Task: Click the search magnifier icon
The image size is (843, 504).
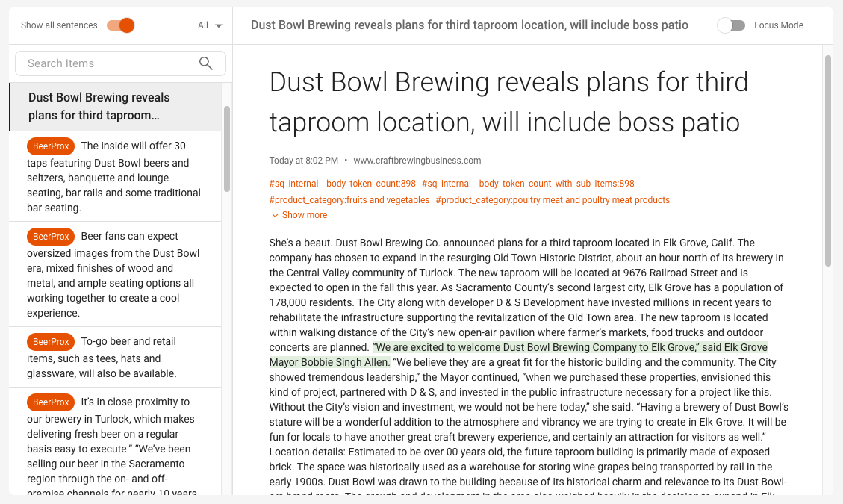Action: [x=206, y=63]
